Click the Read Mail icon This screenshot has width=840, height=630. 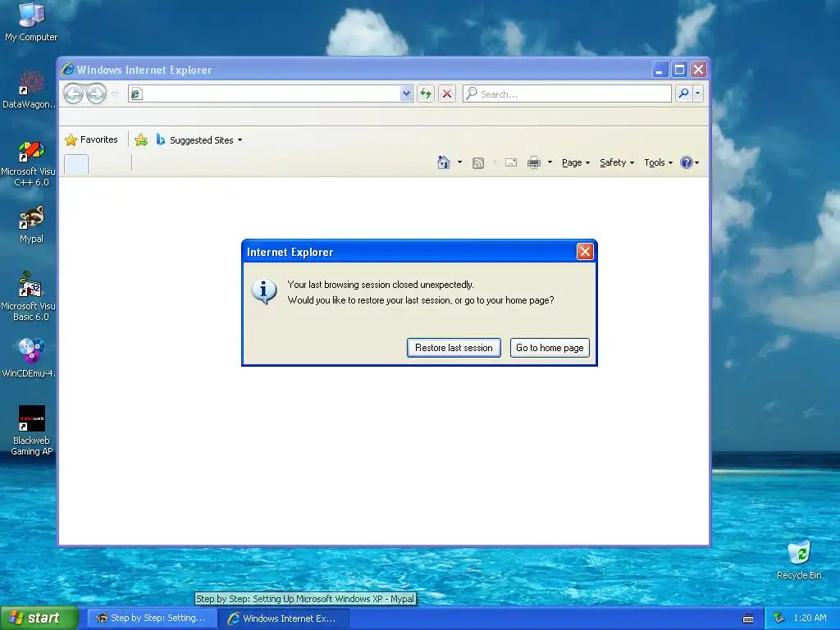pos(511,162)
